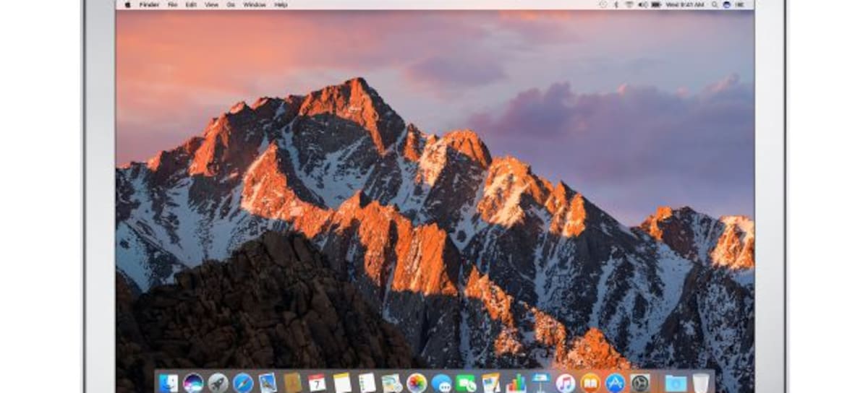
Task: Open System Preferences in dock
Action: tap(639, 383)
